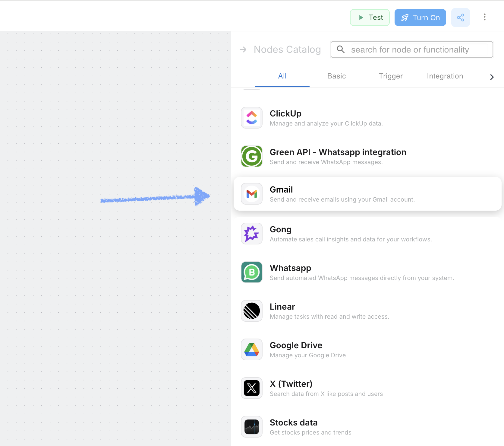Screen dimensions: 504x446
Task: Switch to the Basic tab
Action: coord(337,76)
